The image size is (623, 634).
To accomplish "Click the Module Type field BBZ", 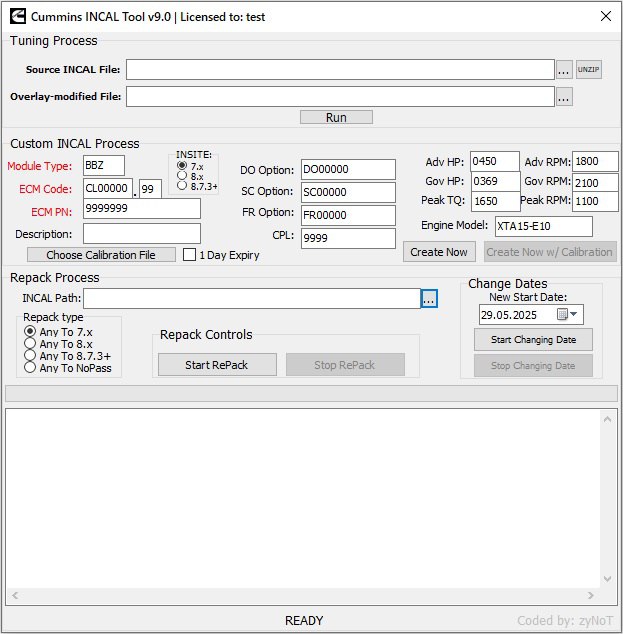I will [104, 166].
